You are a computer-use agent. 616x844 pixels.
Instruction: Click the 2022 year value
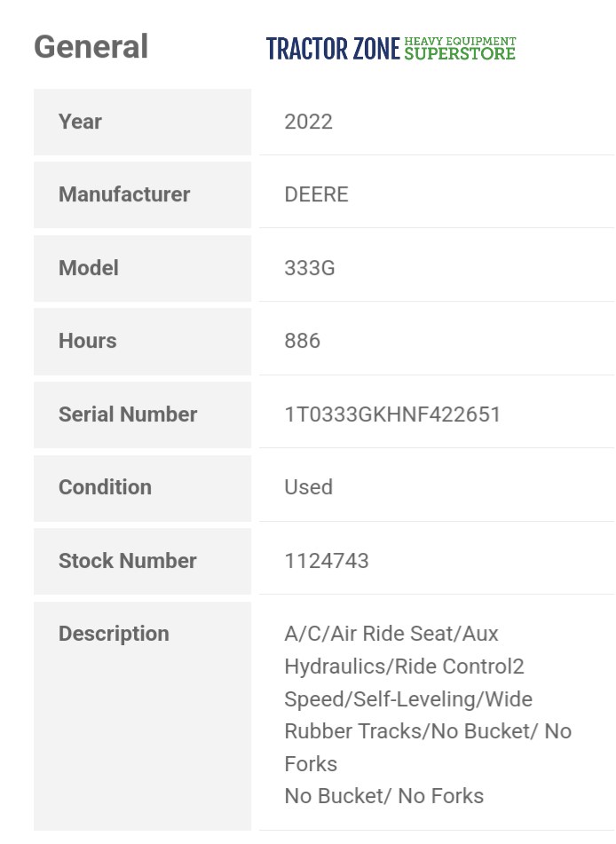pos(308,122)
